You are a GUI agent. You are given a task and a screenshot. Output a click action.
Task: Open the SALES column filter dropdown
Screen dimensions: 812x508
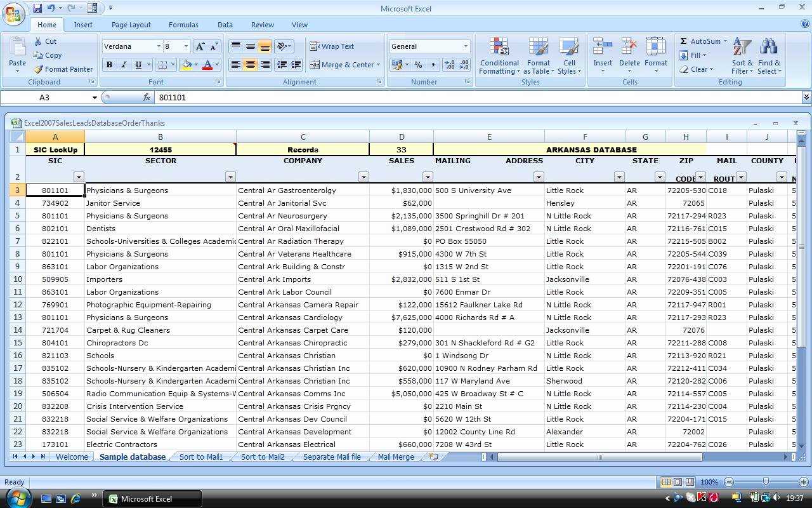(x=428, y=177)
